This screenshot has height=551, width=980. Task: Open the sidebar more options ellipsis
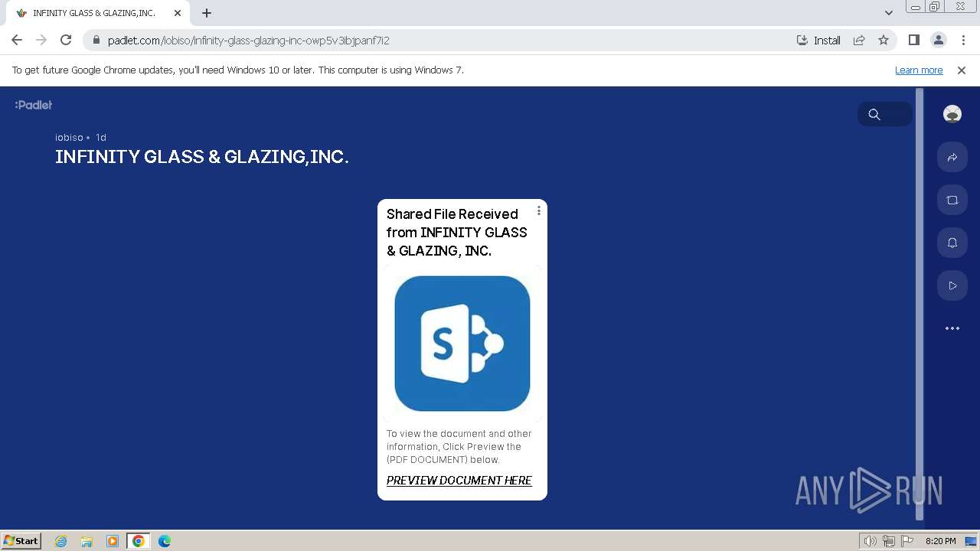(952, 328)
